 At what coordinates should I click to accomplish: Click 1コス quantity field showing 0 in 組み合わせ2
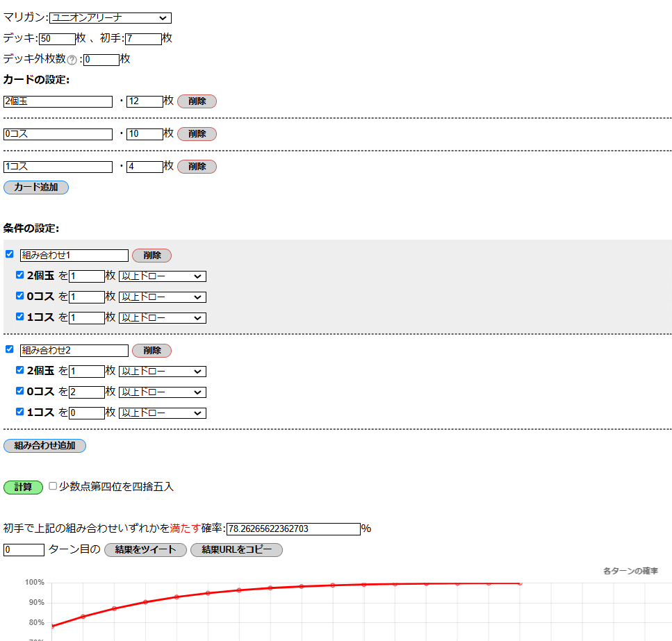(87, 413)
